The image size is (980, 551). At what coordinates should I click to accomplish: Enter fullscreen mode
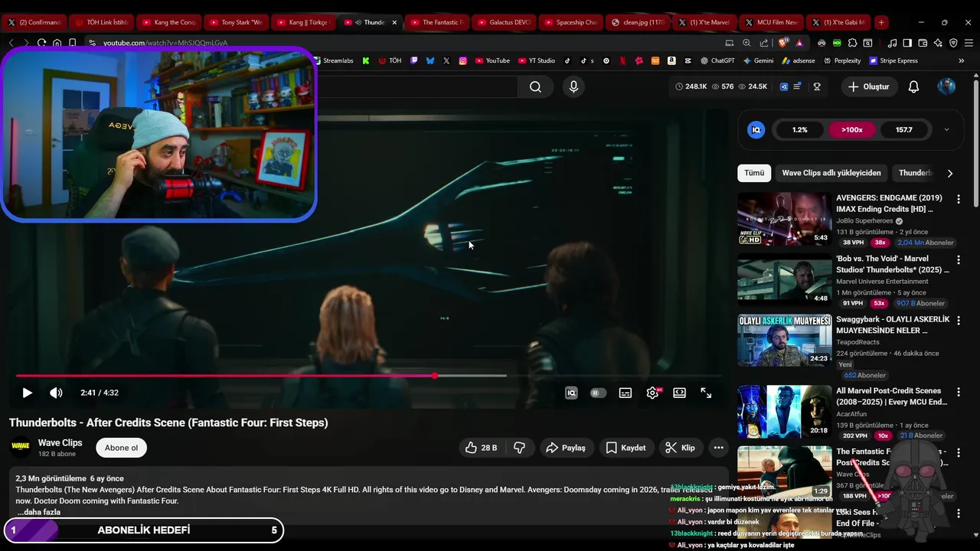(x=706, y=393)
